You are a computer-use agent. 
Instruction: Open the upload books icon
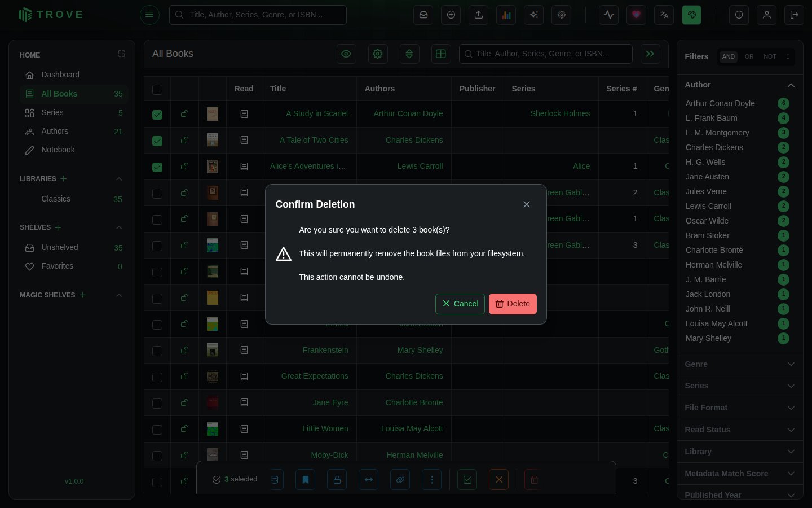tap(479, 15)
